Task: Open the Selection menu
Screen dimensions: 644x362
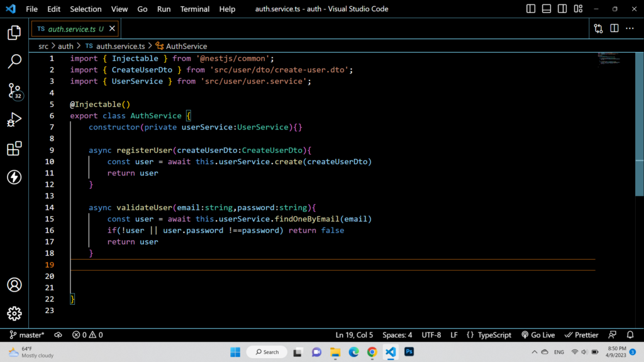Action: [x=86, y=9]
